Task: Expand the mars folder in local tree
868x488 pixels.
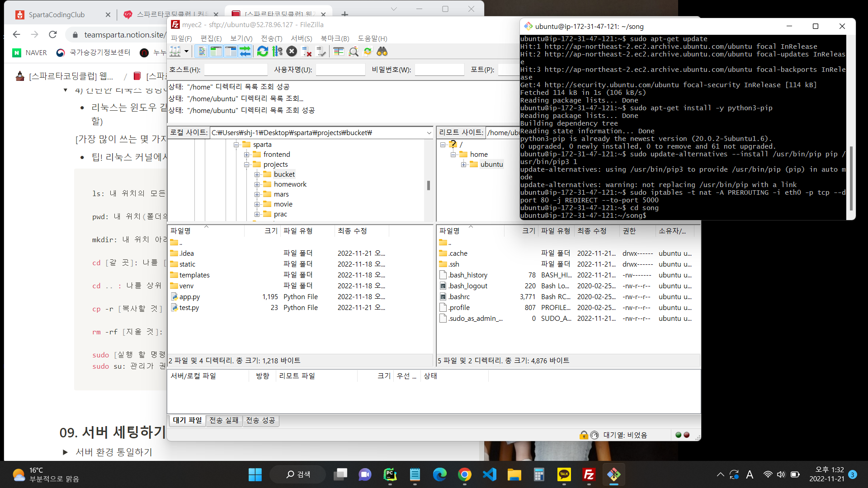Action: point(257,194)
